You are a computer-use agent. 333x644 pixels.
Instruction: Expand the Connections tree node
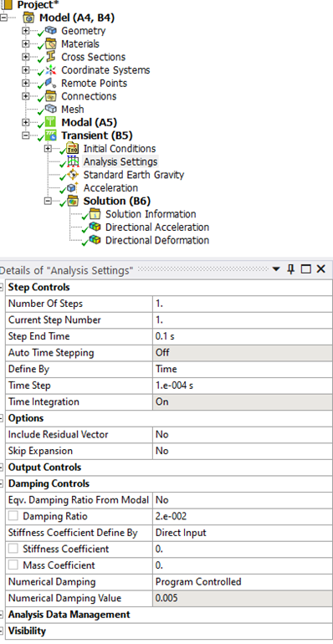coord(25,96)
